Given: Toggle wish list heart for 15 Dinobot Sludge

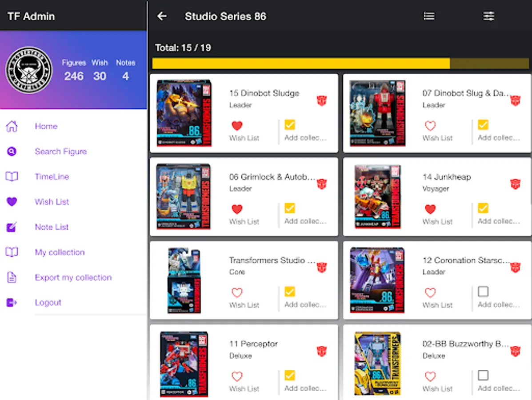Looking at the screenshot, I should [x=237, y=125].
